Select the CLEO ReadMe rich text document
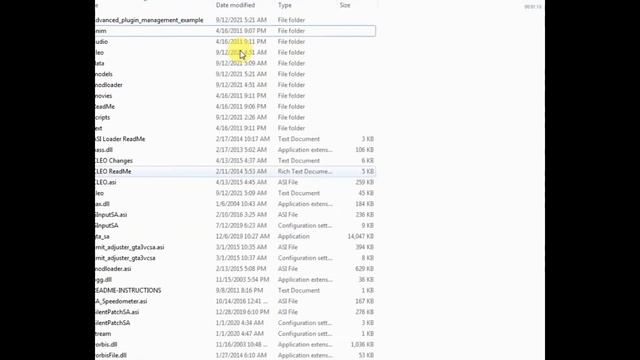Viewport: 640px width, 360px height. pos(235,171)
